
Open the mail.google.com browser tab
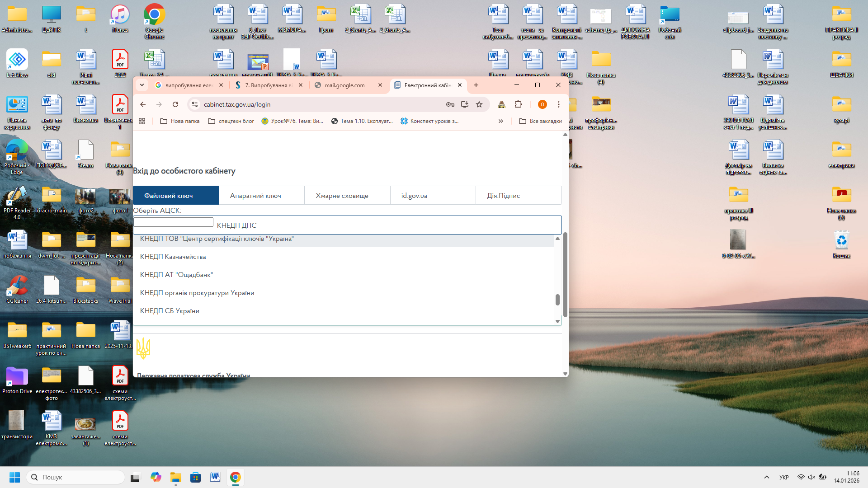click(x=344, y=85)
